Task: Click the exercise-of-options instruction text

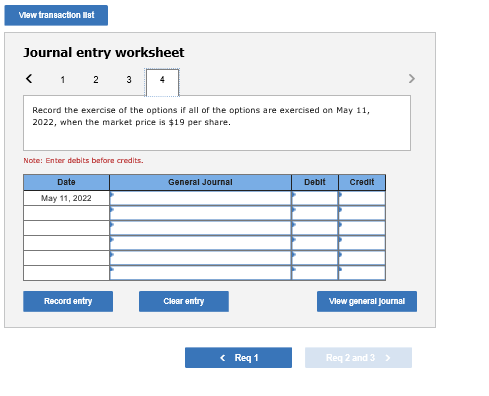Action: click(201, 116)
